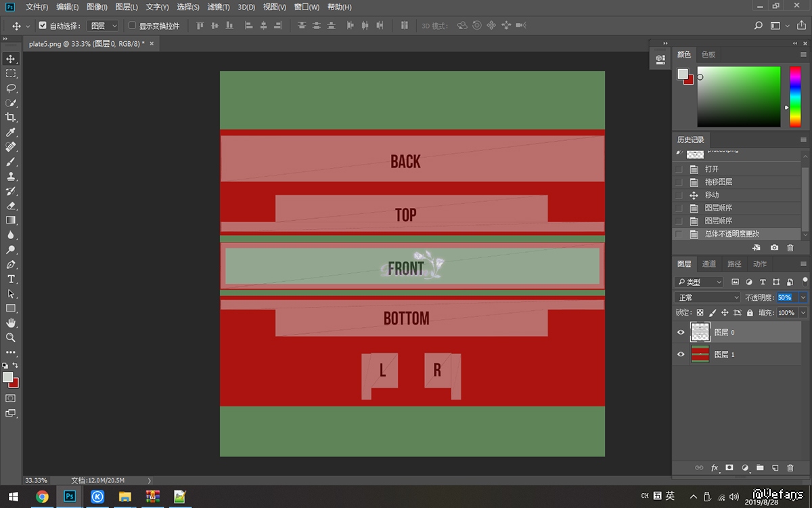Select the Horizontal Type tool
This screenshot has height=508, width=812.
[11, 279]
